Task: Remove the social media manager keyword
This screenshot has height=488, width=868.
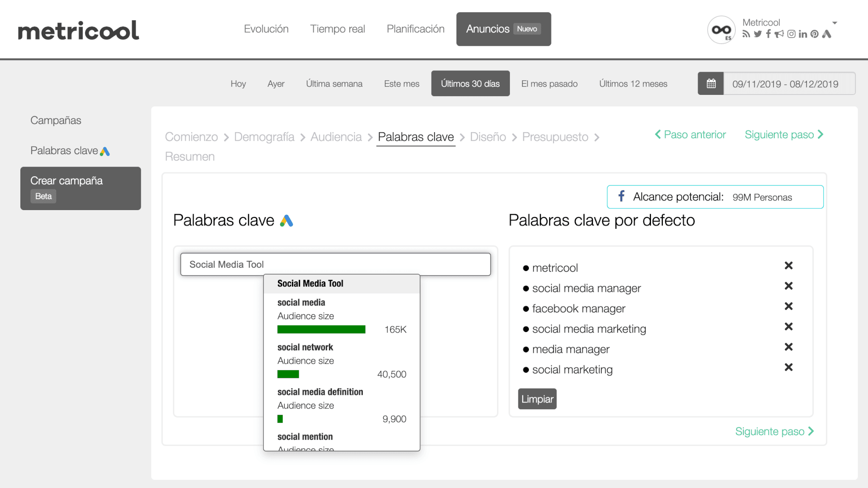Action: [x=788, y=286]
